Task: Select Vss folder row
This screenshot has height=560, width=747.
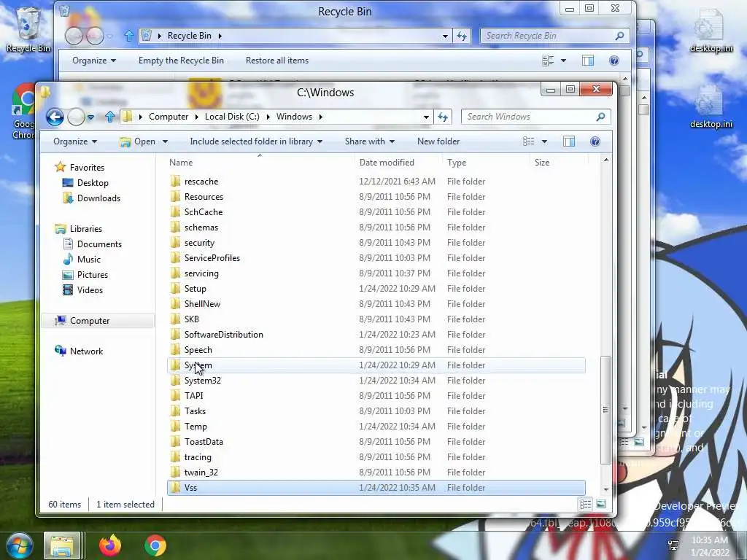Action: (376, 488)
